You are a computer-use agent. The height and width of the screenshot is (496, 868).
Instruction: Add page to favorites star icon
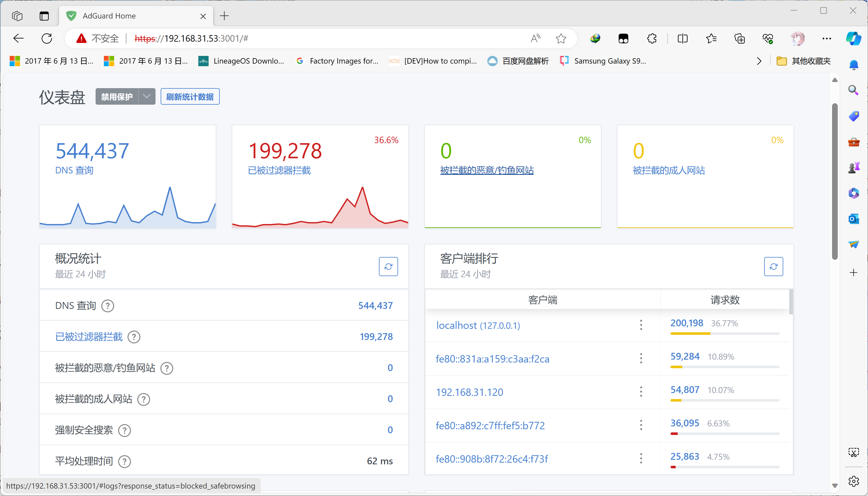click(x=561, y=39)
